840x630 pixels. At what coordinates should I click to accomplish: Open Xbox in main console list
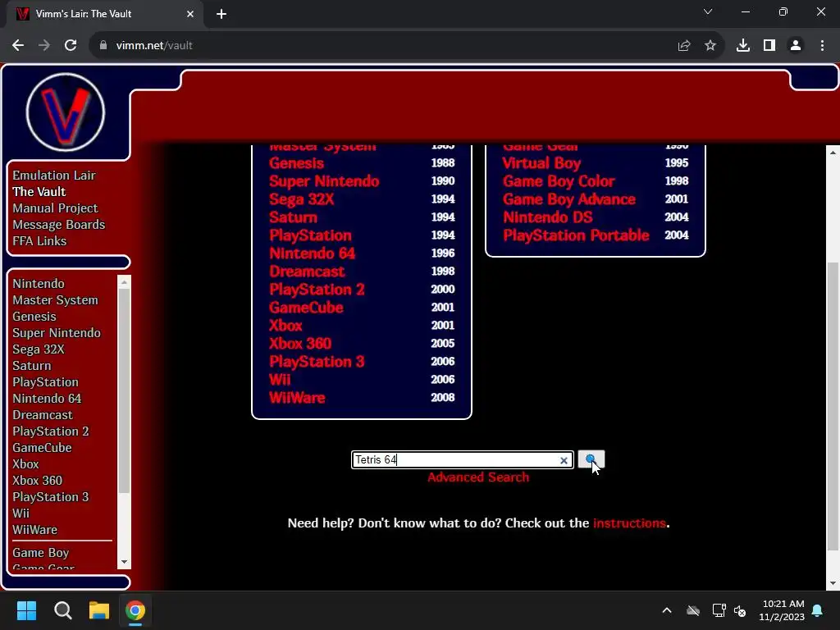click(x=285, y=325)
